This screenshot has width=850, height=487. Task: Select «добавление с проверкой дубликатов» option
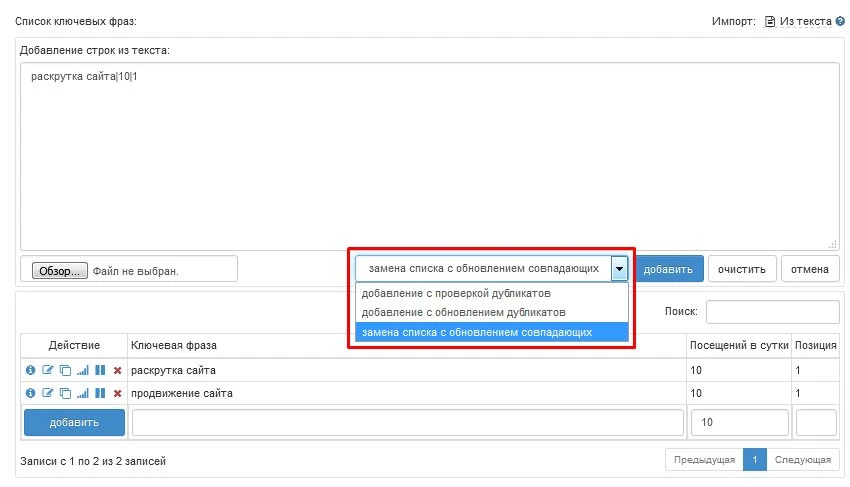pyautogui.click(x=456, y=294)
